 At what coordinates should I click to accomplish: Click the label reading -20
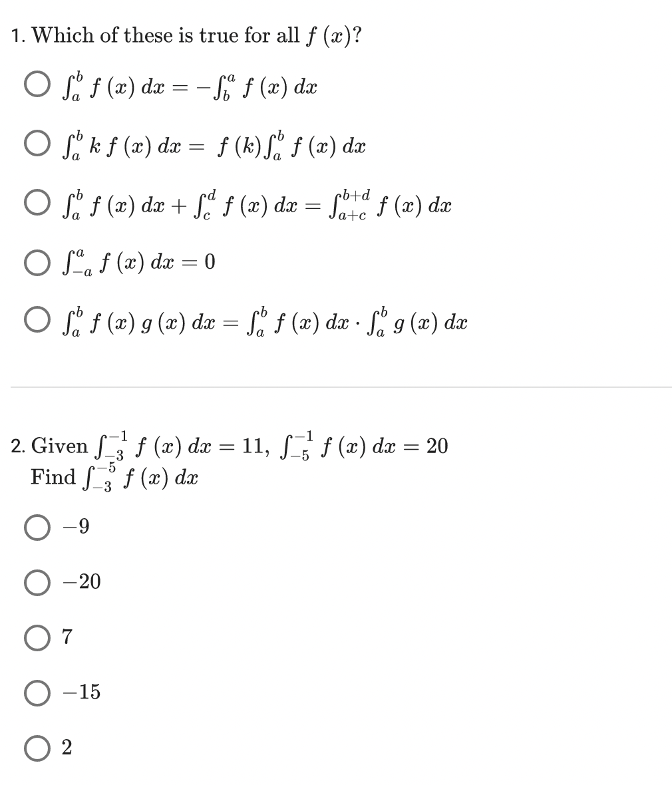81,582
